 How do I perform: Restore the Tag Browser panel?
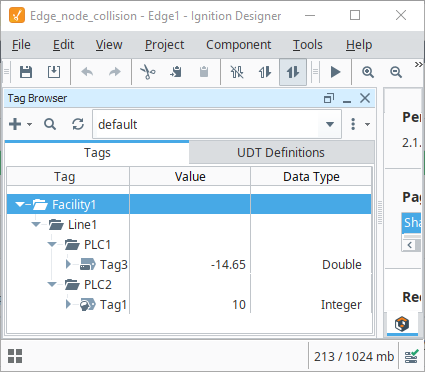pos(329,98)
